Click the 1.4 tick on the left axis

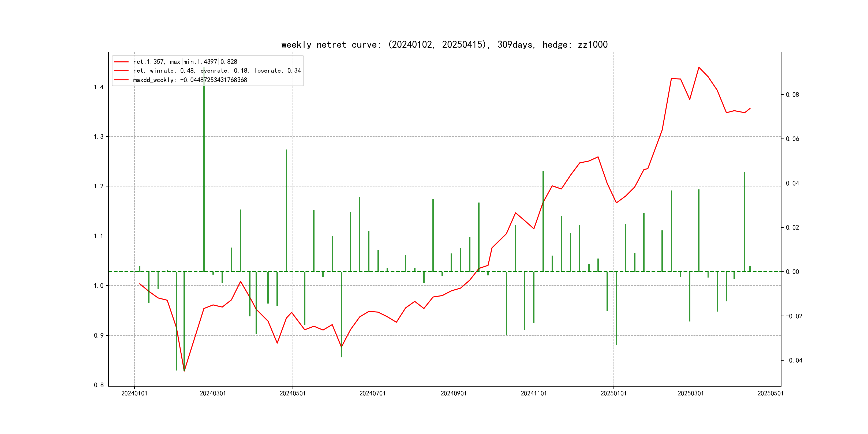(x=99, y=87)
